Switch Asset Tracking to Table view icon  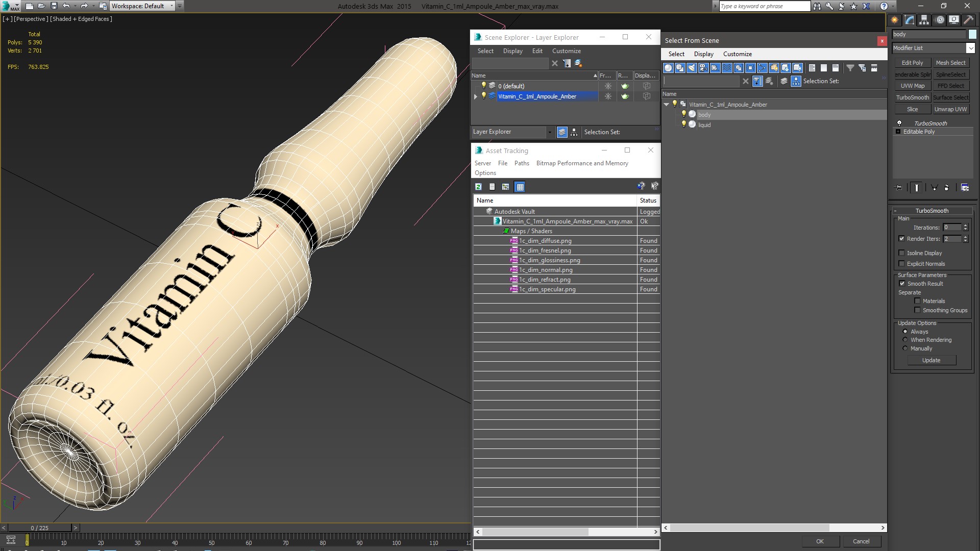(520, 187)
